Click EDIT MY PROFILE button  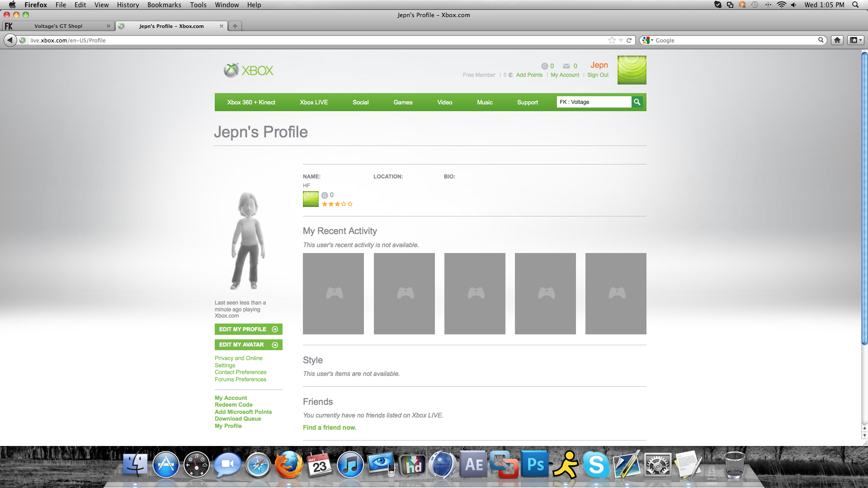248,329
